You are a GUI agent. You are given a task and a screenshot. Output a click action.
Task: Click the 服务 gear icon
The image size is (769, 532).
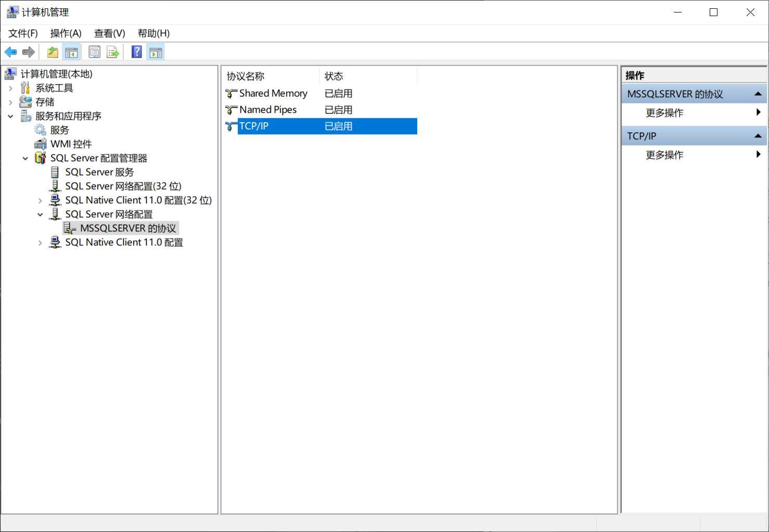[x=40, y=130]
